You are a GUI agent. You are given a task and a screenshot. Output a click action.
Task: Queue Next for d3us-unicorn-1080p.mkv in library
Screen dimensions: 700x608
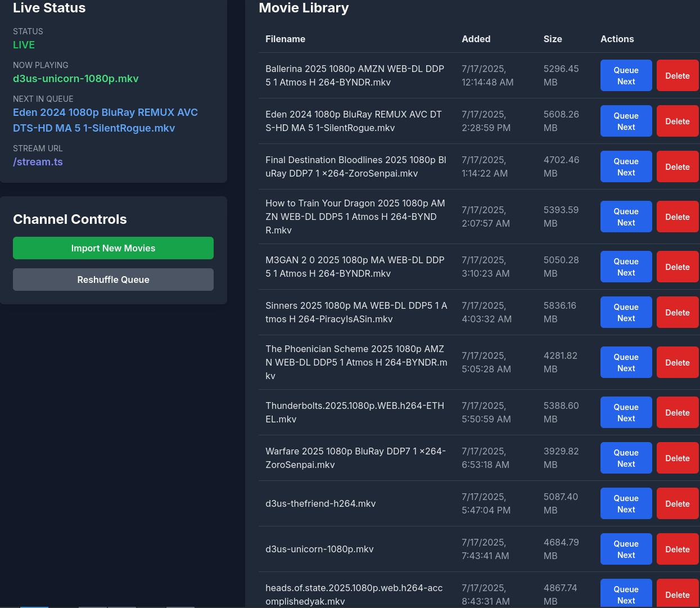click(x=626, y=549)
